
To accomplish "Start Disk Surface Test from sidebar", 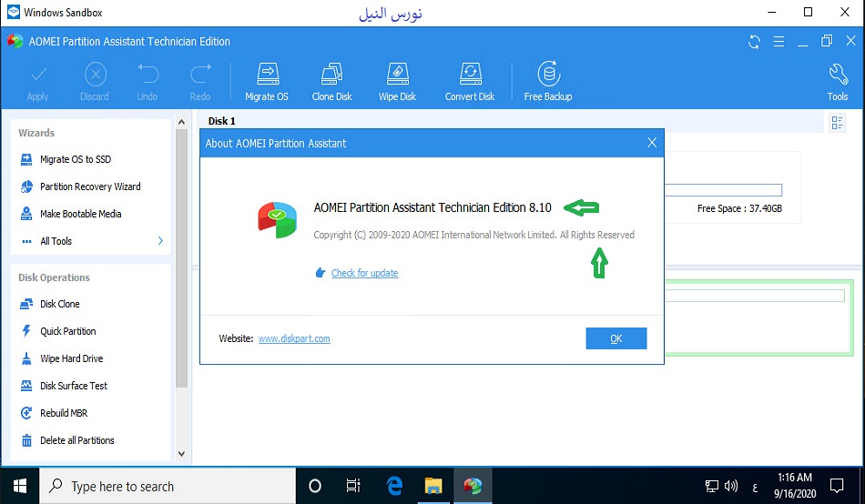I will [73, 386].
